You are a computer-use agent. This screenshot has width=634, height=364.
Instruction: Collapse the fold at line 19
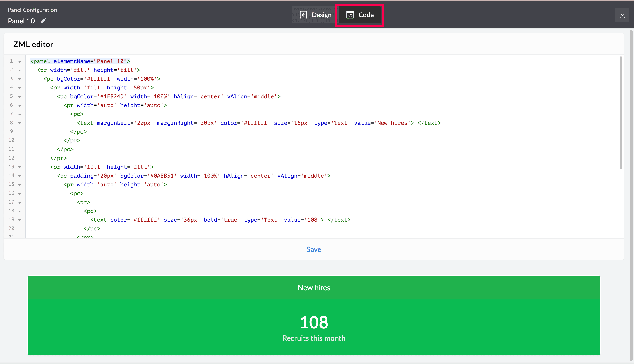[19, 220]
